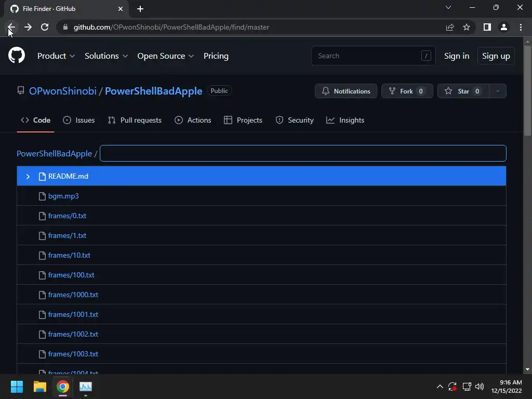Go back with browser back arrow
The width and height of the screenshot is (532, 399).
11,27
